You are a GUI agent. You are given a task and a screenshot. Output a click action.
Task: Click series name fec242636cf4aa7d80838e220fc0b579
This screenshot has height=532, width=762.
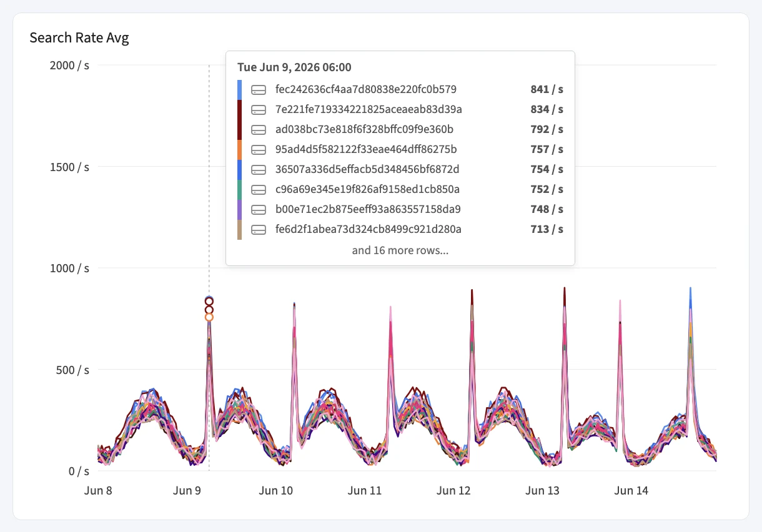click(366, 89)
